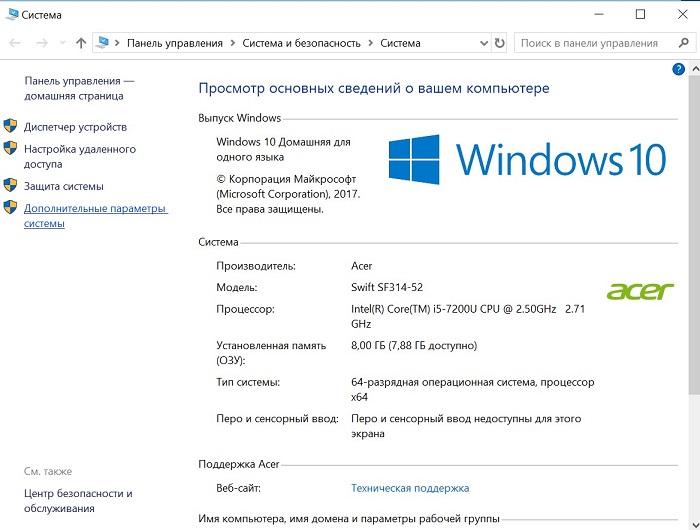Click the 64-разрядная операционная система text
The width and height of the screenshot is (700, 530).
coord(444,382)
